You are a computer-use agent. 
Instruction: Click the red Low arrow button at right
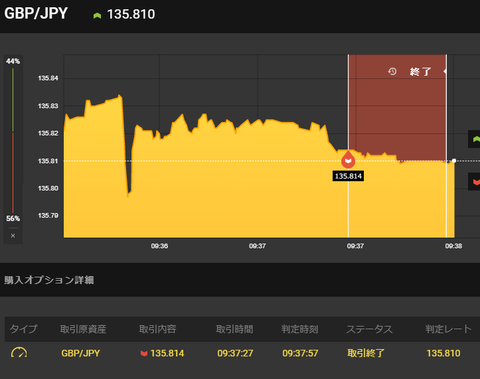pos(474,182)
